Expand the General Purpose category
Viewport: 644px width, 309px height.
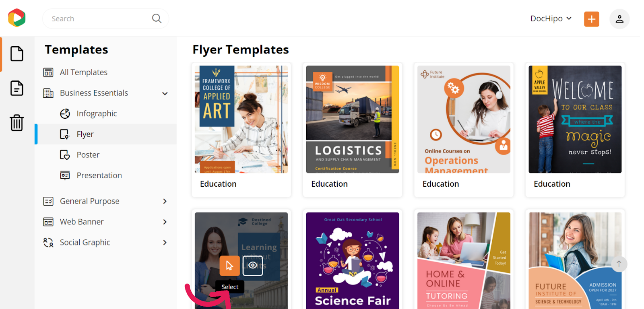click(x=165, y=201)
